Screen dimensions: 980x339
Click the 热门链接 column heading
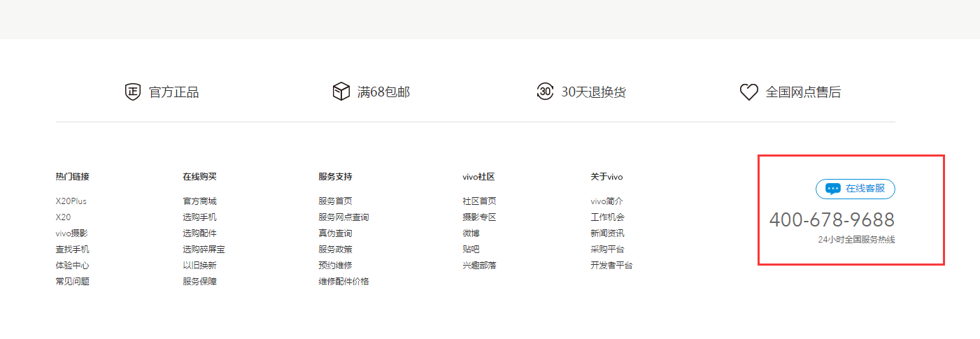73,177
